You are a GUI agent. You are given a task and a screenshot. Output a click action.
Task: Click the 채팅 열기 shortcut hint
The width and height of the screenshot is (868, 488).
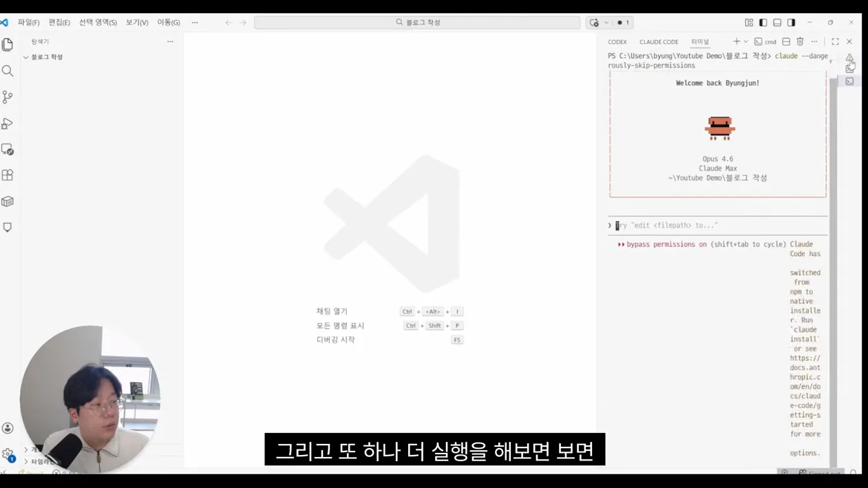[x=390, y=312]
